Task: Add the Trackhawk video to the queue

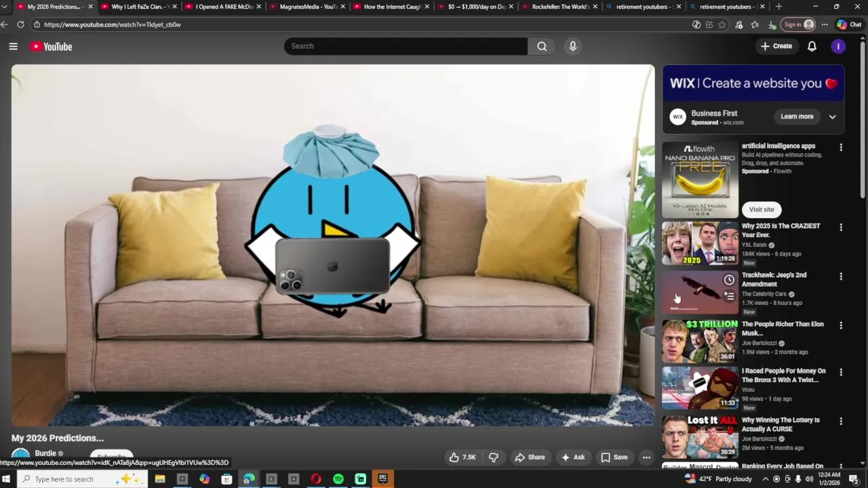Action: point(729,296)
